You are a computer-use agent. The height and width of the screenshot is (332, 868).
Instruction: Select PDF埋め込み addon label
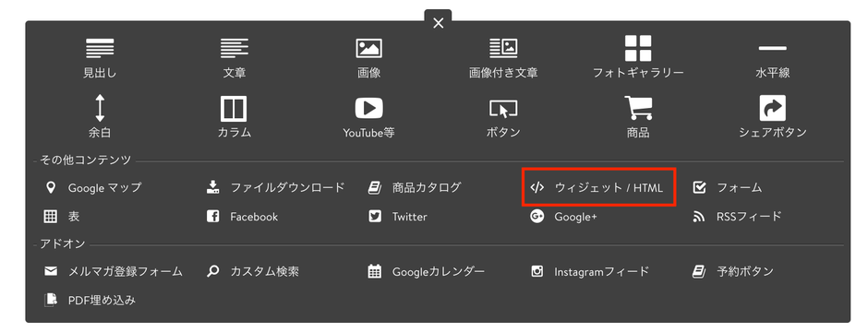pos(102,300)
